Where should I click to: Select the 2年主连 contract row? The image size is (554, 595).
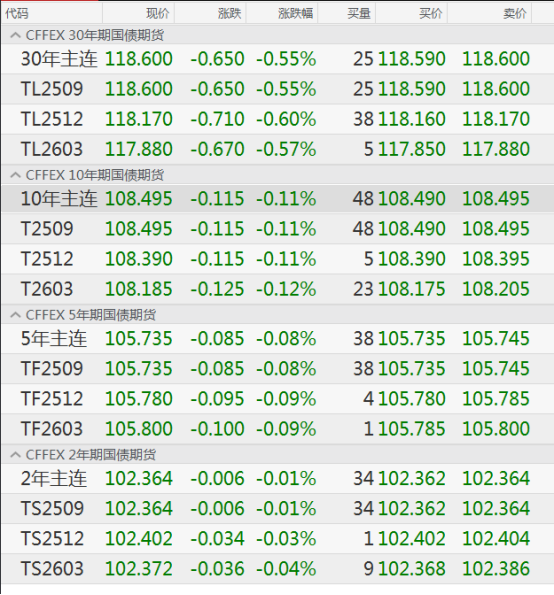tap(277, 478)
